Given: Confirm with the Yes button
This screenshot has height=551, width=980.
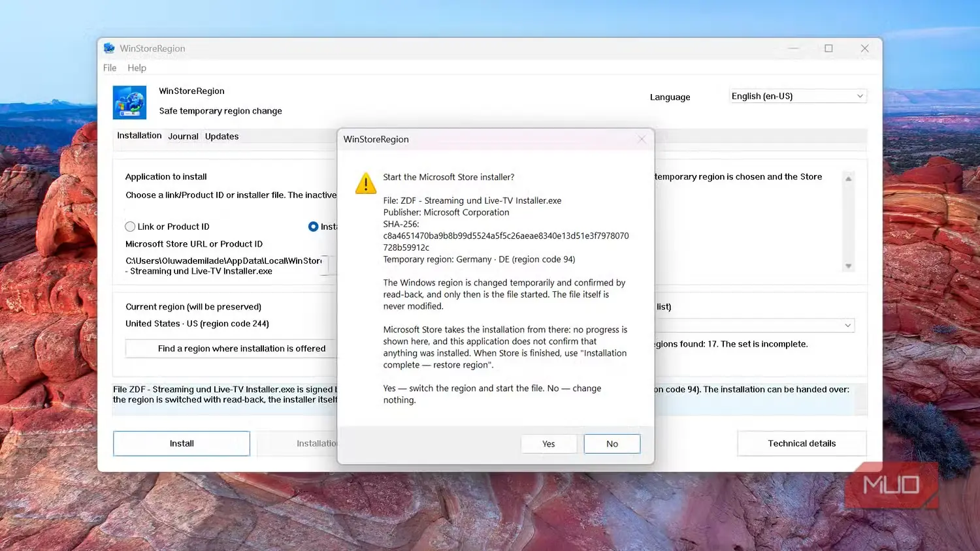Looking at the screenshot, I should coord(549,444).
